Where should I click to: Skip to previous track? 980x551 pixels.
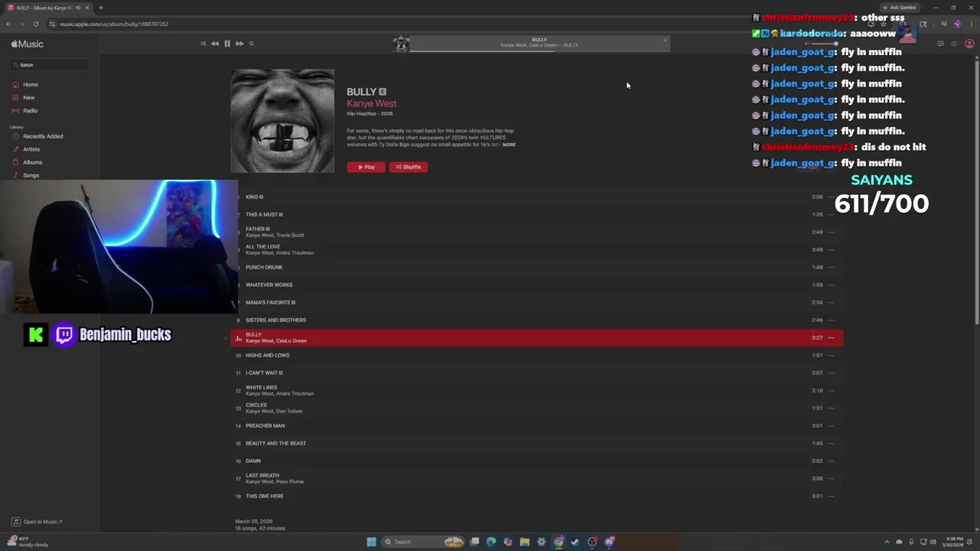pos(214,44)
